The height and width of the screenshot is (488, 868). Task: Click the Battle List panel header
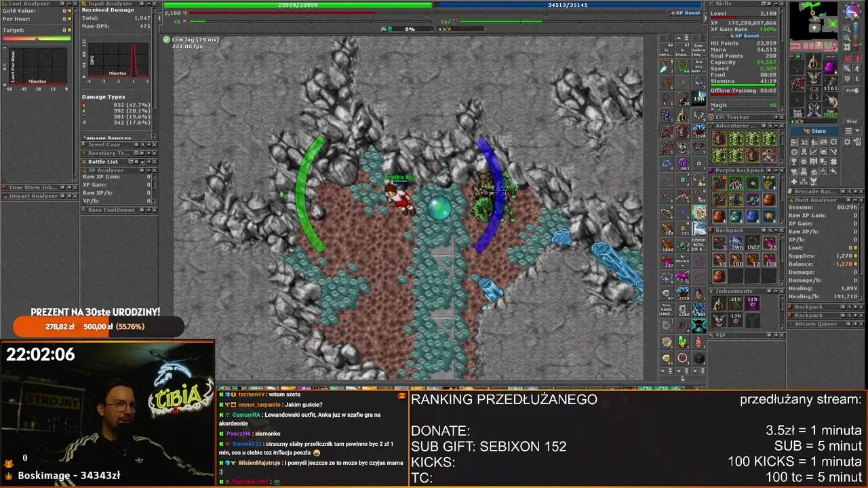pos(119,161)
